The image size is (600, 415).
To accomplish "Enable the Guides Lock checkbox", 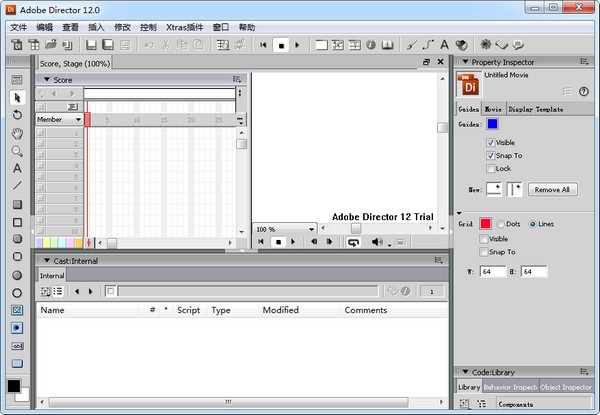I will 491,169.
